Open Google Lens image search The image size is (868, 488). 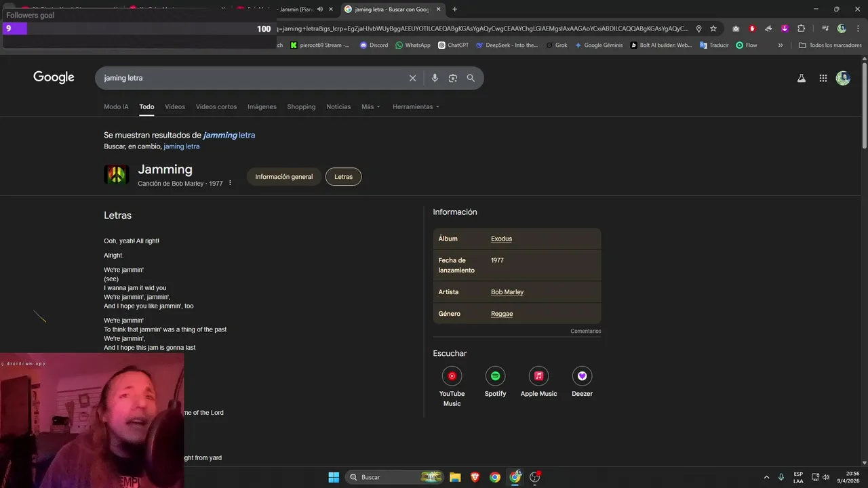click(x=453, y=78)
